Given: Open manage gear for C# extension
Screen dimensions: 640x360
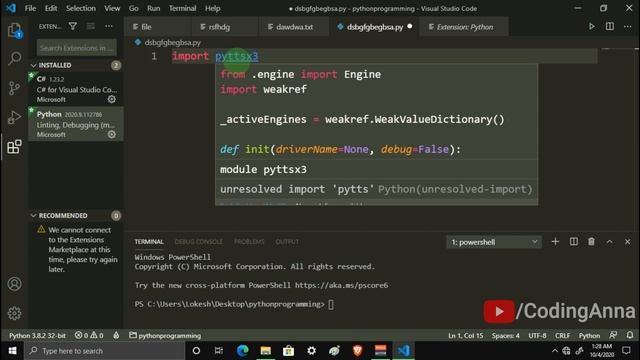Looking at the screenshot, I should point(111,99).
